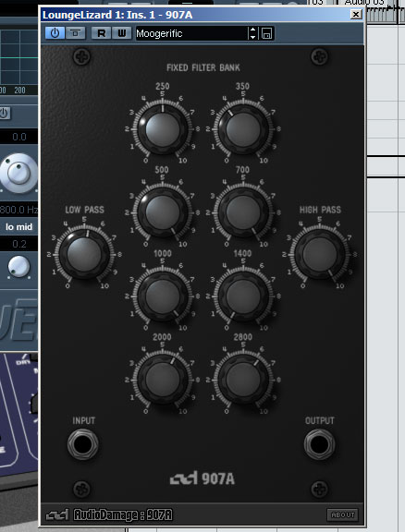The width and height of the screenshot is (405, 532).
Task: Click the HIGH PASS label text
Action: 320,210
